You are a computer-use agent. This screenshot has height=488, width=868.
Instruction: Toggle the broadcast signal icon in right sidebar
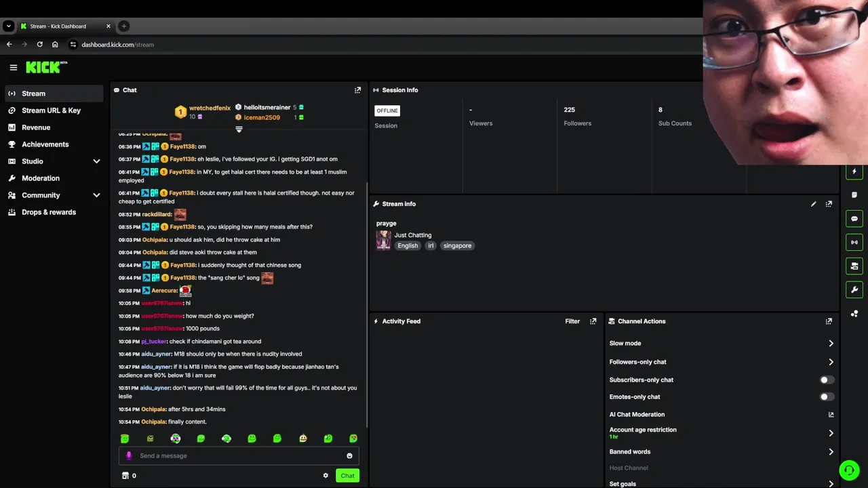[854, 242]
